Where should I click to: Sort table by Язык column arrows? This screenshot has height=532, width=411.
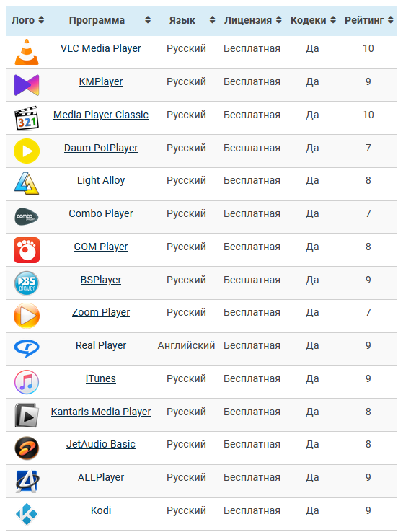[x=212, y=20]
